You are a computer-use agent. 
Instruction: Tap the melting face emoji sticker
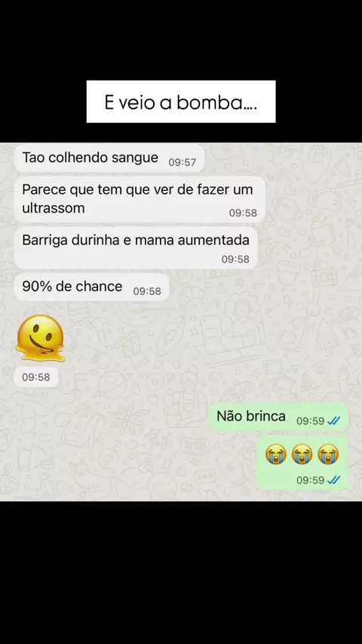(40, 338)
